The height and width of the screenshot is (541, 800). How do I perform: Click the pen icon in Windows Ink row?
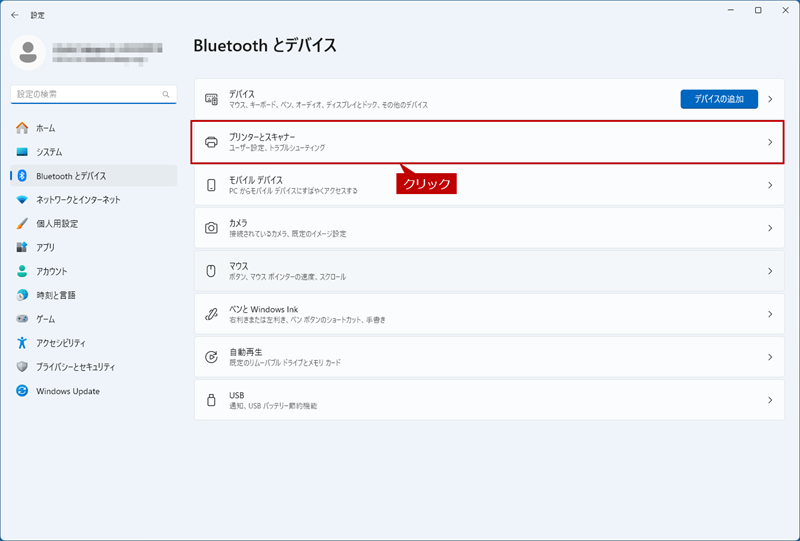(211, 314)
